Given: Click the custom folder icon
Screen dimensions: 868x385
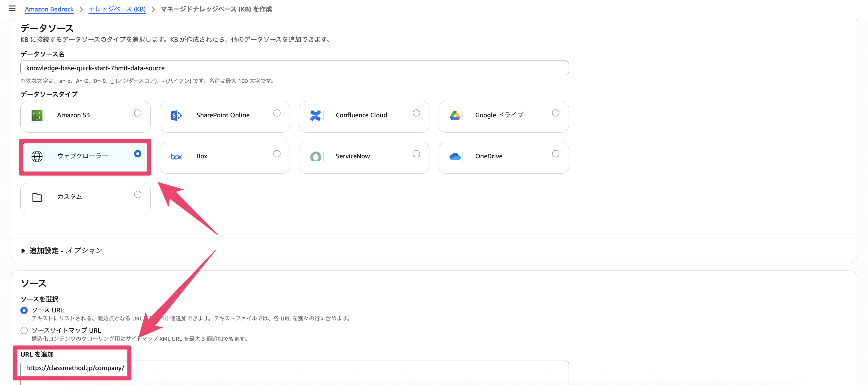Looking at the screenshot, I should (x=37, y=197).
